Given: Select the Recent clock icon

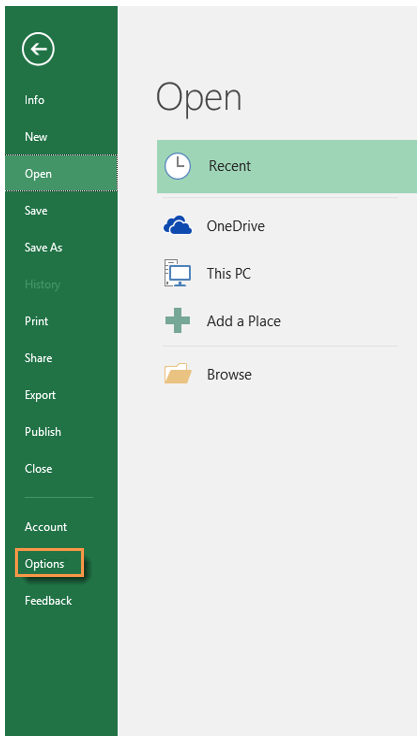Looking at the screenshot, I should (x=177, y=166).
